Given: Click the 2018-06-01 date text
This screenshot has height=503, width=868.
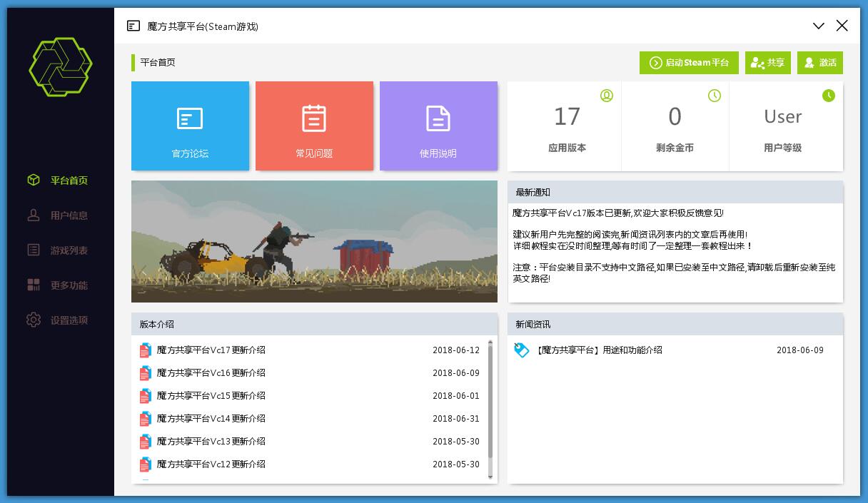Looking at the screenshot, I should click(x=456, y=396).
